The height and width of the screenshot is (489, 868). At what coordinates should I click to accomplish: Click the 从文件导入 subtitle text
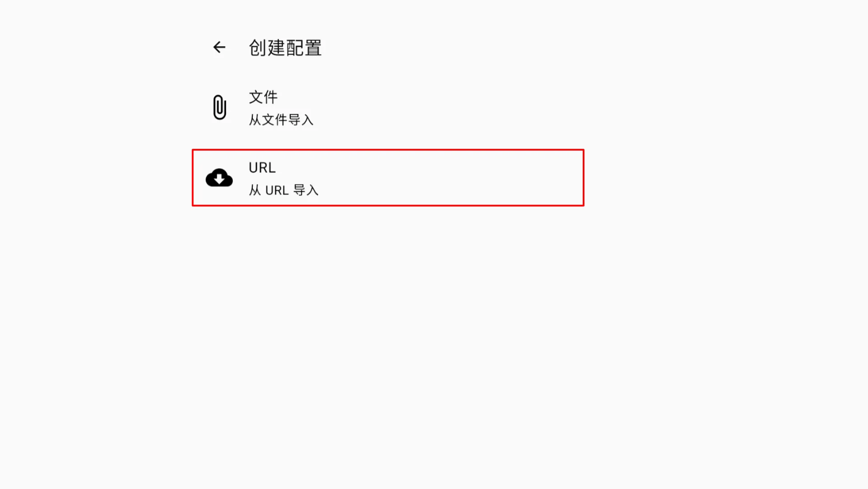[x=281, y=120]
